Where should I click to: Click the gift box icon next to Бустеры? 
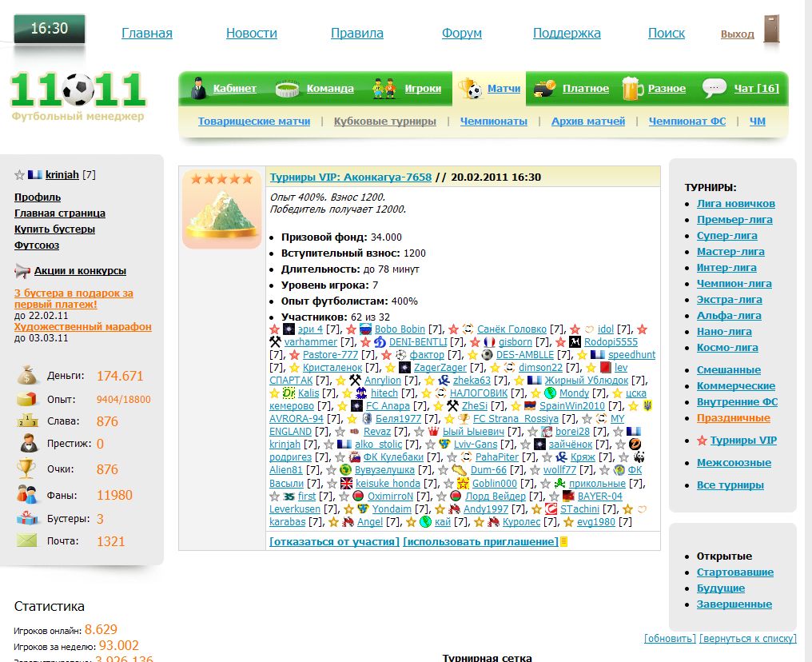27,518
